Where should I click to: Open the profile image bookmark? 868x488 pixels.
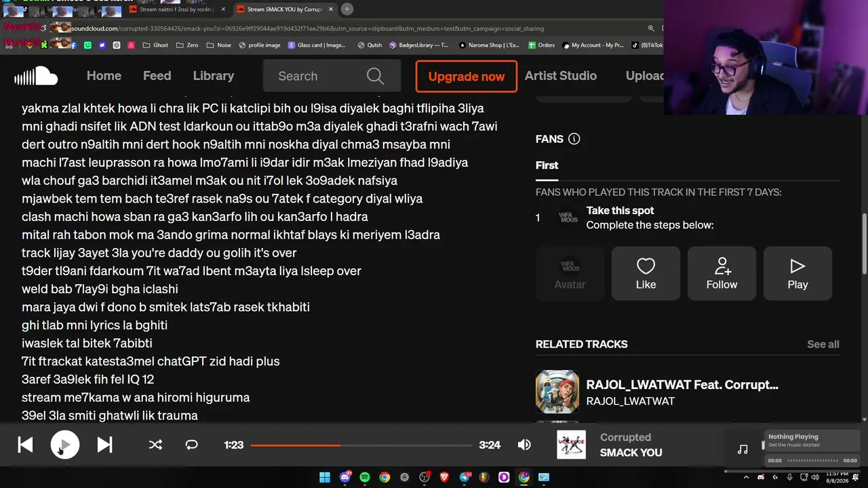tap(259, 45)
